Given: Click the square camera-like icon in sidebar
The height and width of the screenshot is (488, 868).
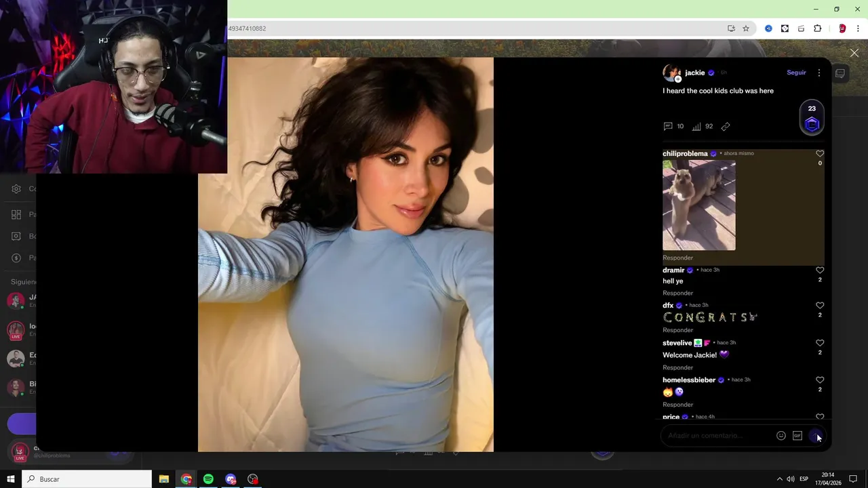Looking at the screenshot, I should click(x=16, y=236).
